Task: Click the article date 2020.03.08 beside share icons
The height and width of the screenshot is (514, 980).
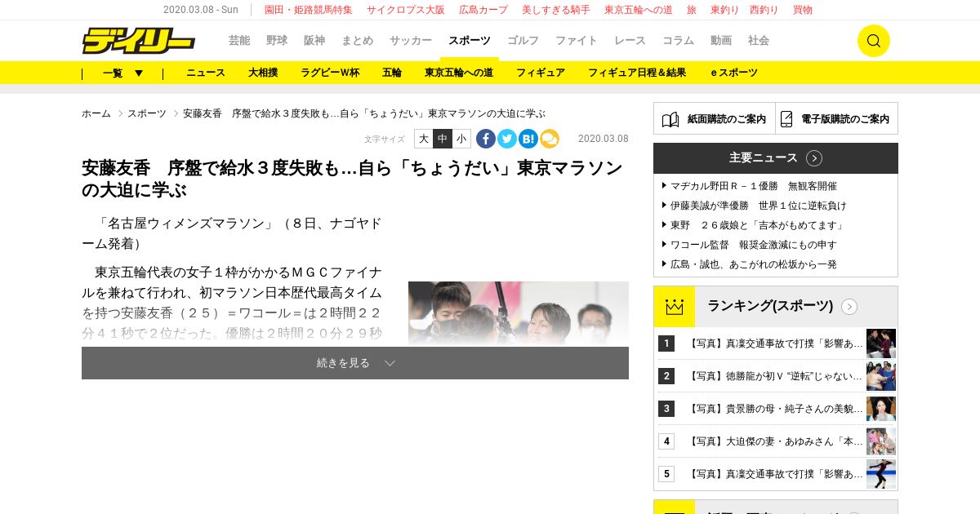Action: [604, 139]
